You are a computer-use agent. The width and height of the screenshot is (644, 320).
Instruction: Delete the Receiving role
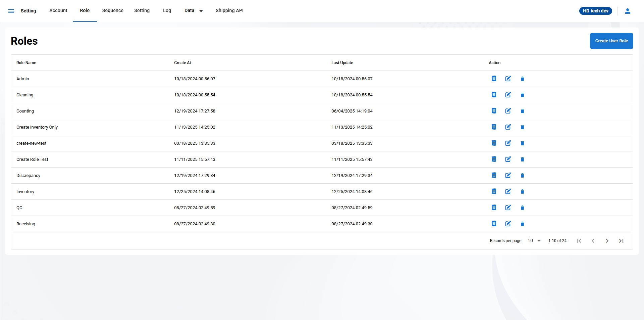(x=522, y=224)
